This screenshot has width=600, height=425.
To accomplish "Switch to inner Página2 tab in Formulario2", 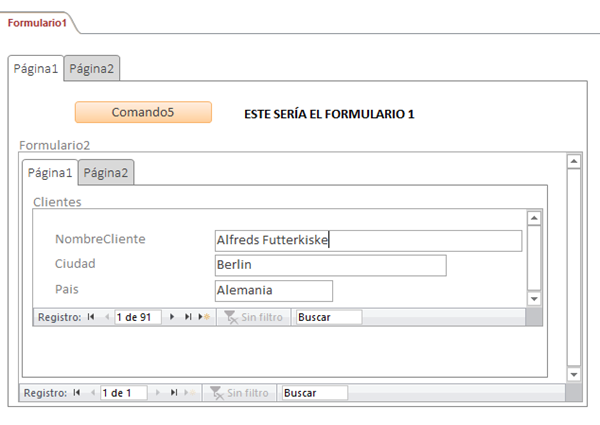I will 106,173.
